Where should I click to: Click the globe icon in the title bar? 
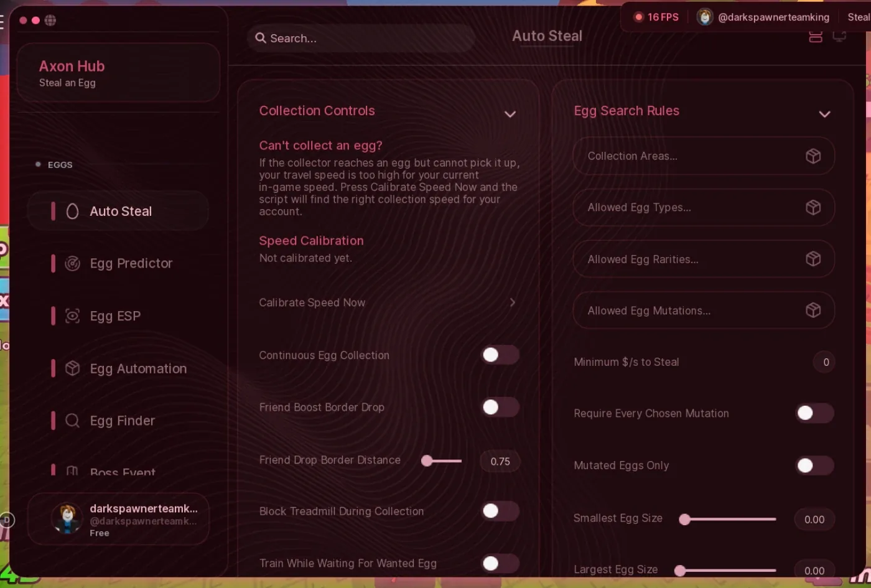pyautogui.click(x=50, y=21)
